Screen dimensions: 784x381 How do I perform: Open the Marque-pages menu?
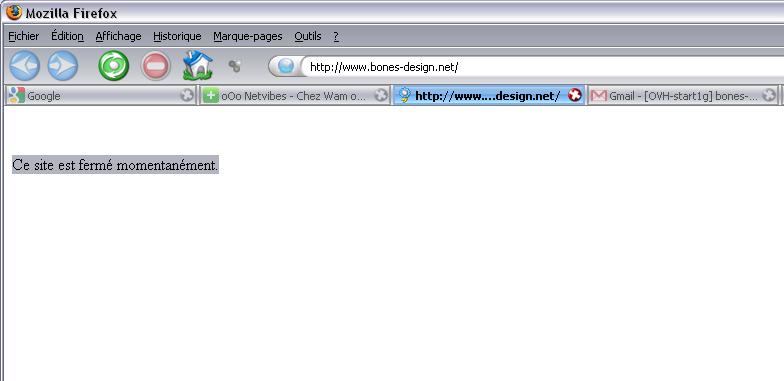[248, 36]
